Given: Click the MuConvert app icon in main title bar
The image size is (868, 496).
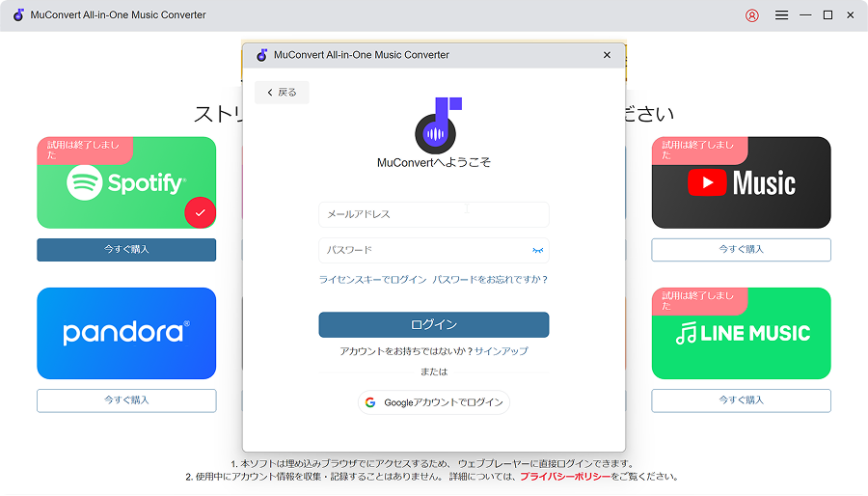Looking at the screenshot, I should 19,14.
